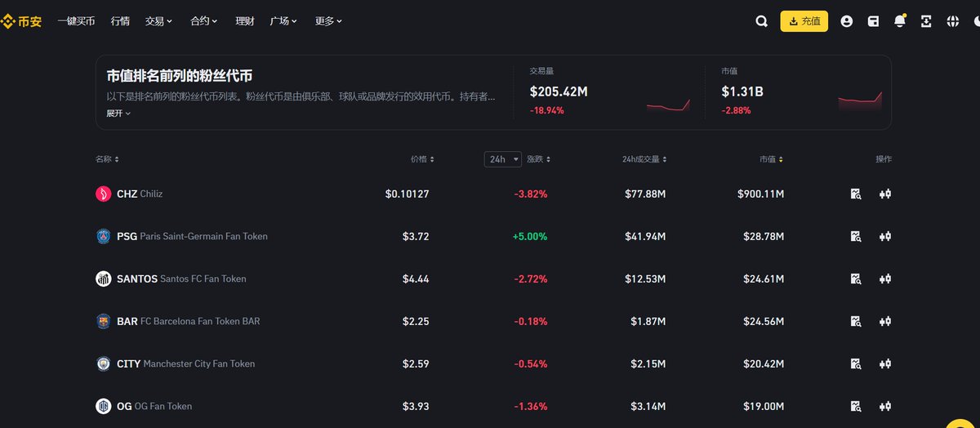The image size is (980, 428).
Task: Click the BAR market cap $24.56M
Action: click(764, 321)
